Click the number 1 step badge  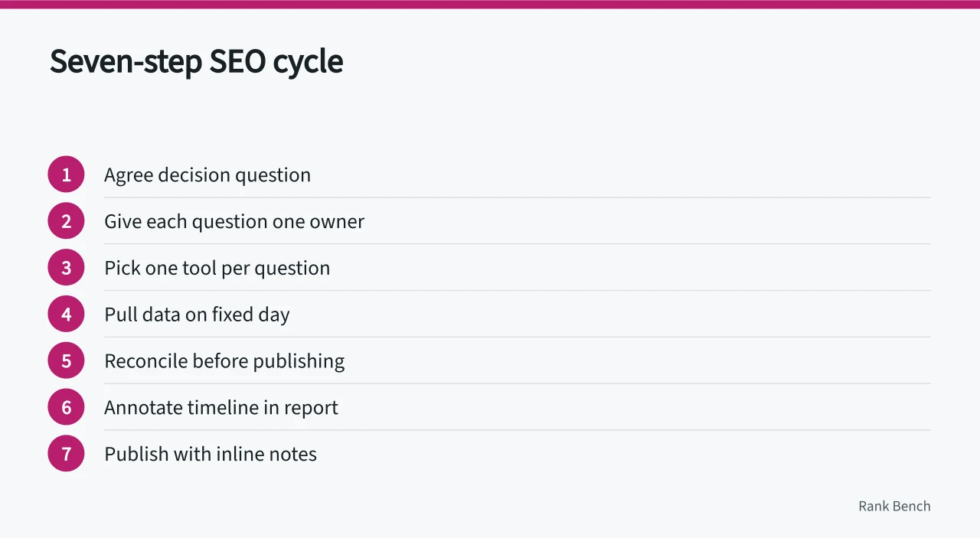pos(66,174)
